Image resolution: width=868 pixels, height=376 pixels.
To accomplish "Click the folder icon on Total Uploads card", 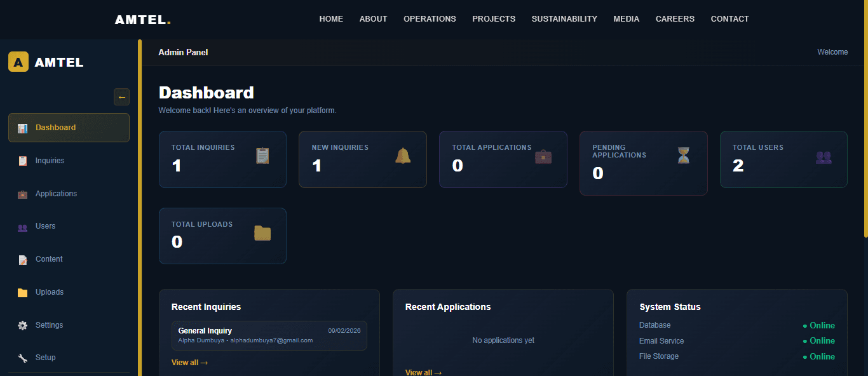I will [x=262, y=233].
